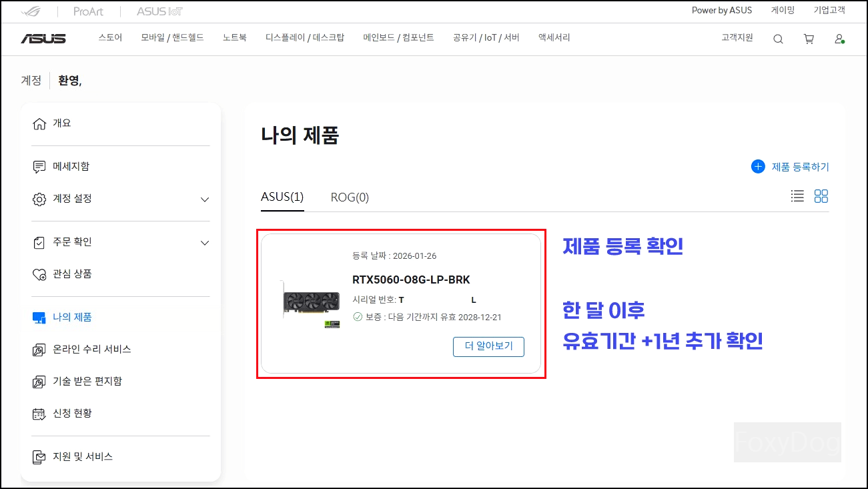
Task: Click the icon beside 지원 및 서비스
Action: [39, 457]
